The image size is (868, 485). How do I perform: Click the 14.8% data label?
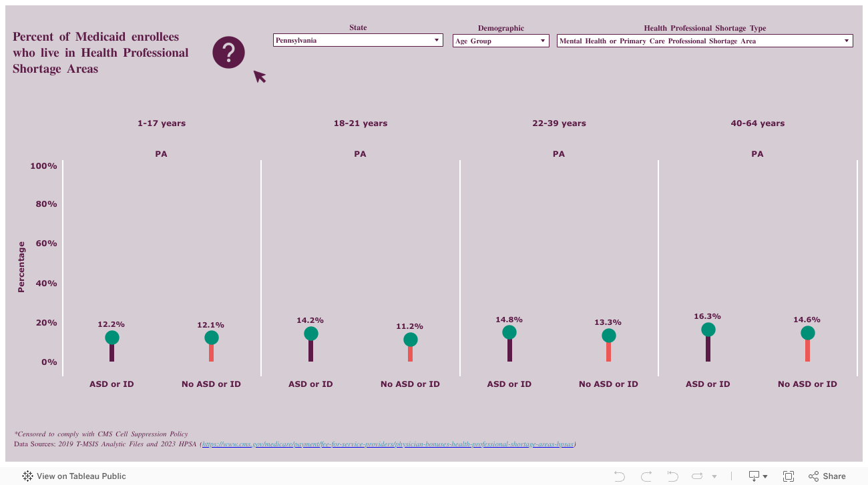tap(509, 320)
